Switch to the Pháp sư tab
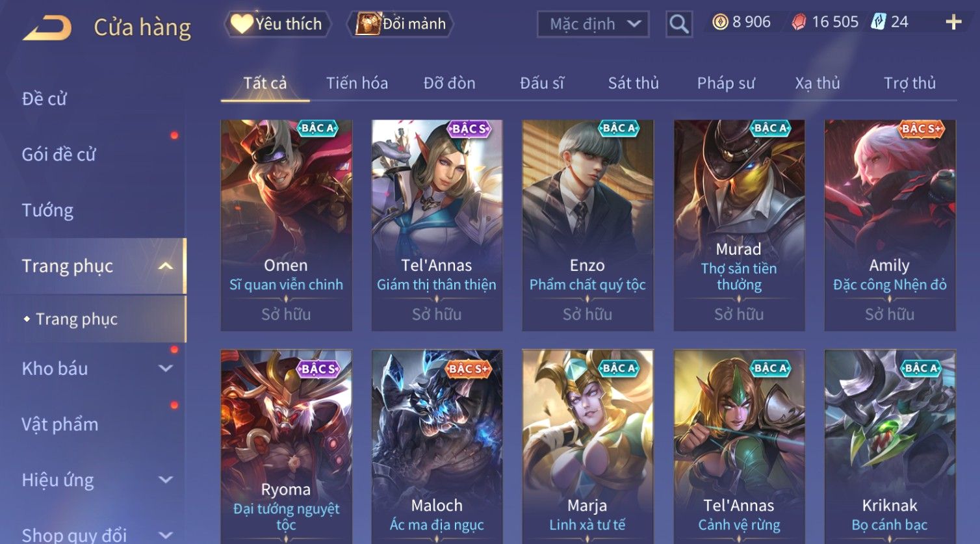The width and height of the screenshot is (980, 544). (726, 83)
